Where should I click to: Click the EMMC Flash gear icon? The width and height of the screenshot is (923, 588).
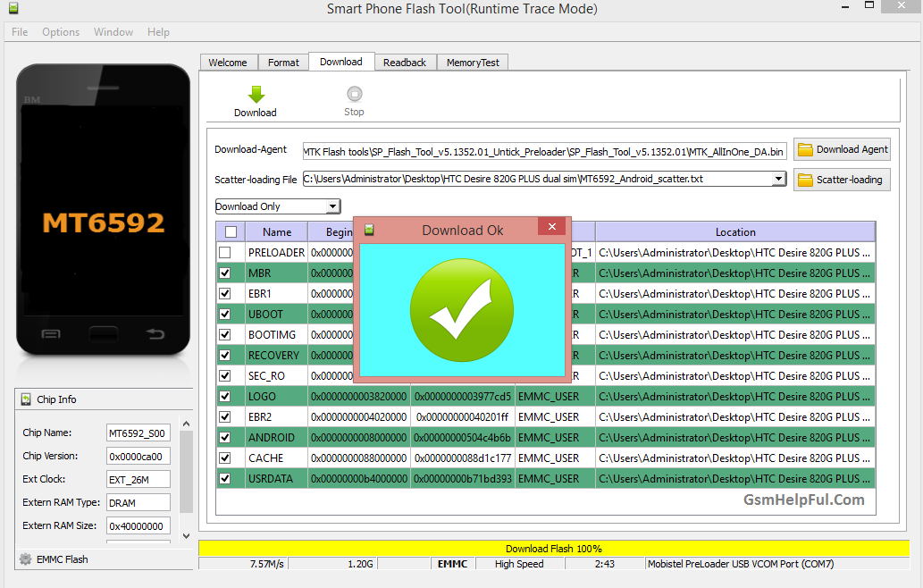point(25,559)
